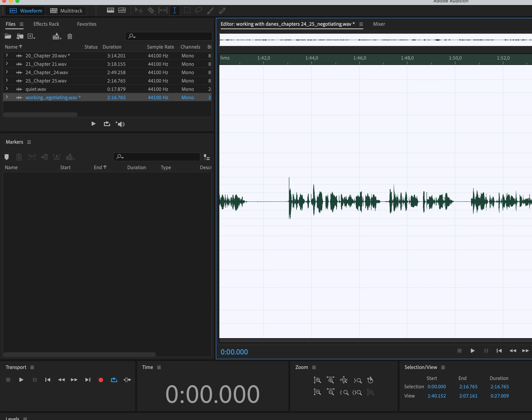Toggle auto-play speaker in Files panel
532x420 pixels.
[x=120, y=124]
